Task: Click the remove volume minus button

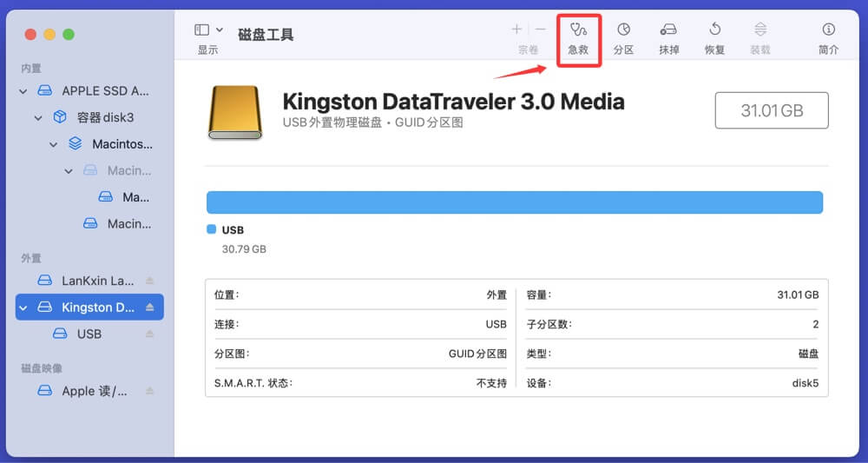Action: 540,30
